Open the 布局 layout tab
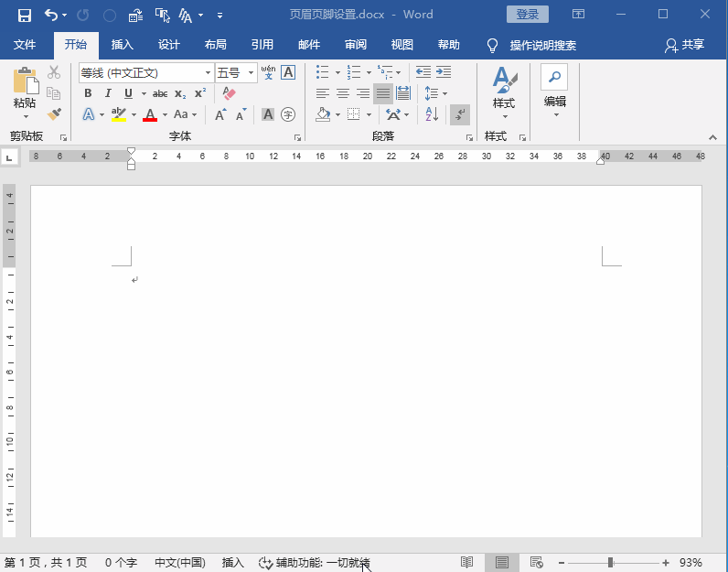The image size is (728, 572). 215,45
